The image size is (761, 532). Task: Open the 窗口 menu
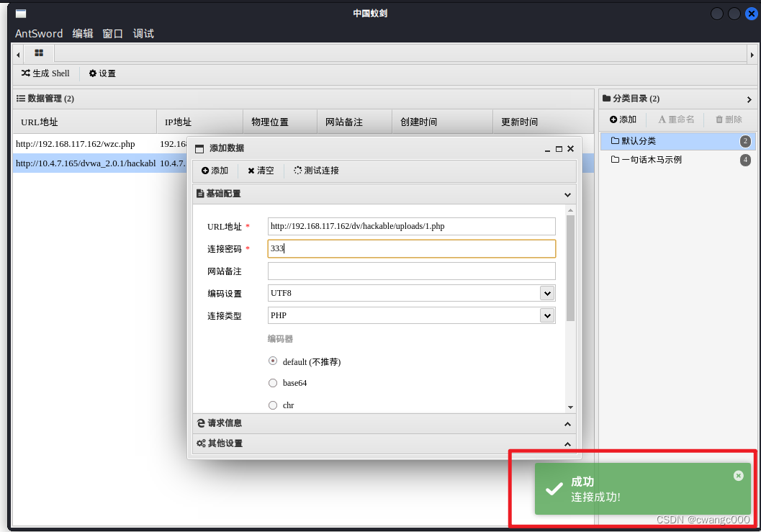coord(112,34)
